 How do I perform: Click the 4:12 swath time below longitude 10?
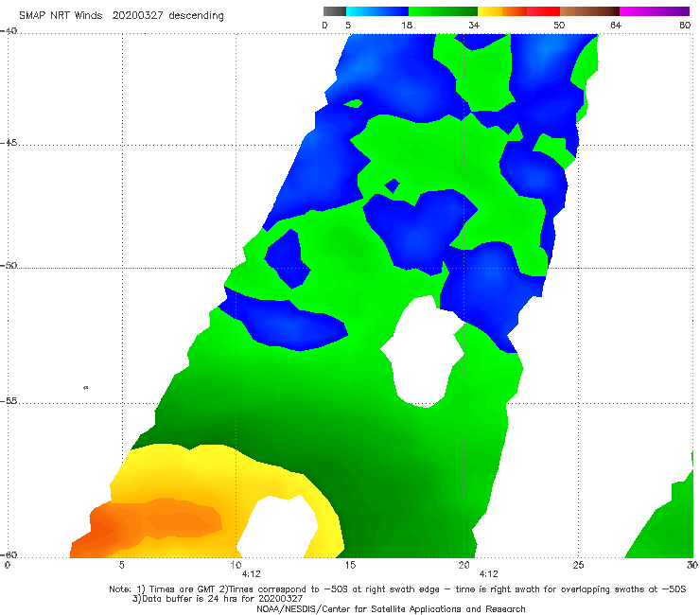pos(252,574)
